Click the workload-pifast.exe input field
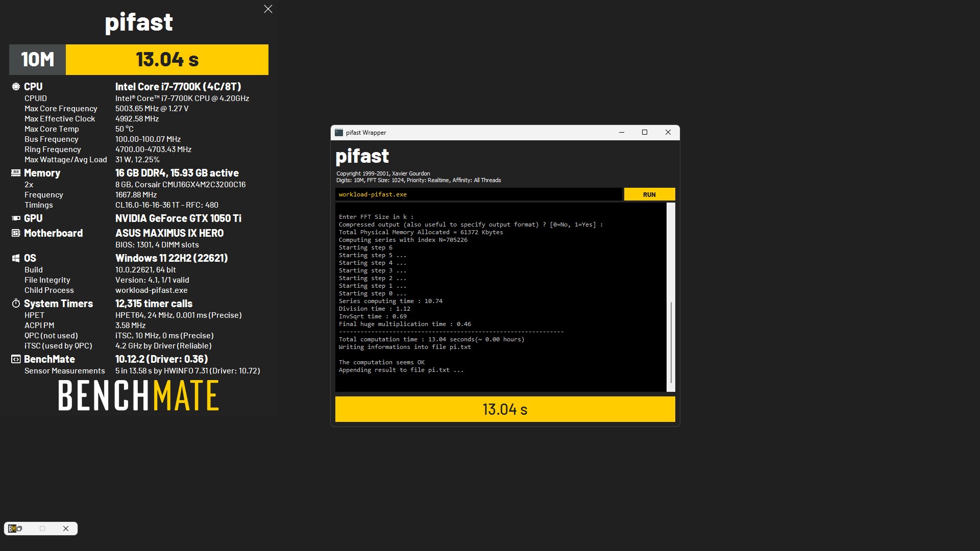The image size is (980, 551). tap(478, 194)
